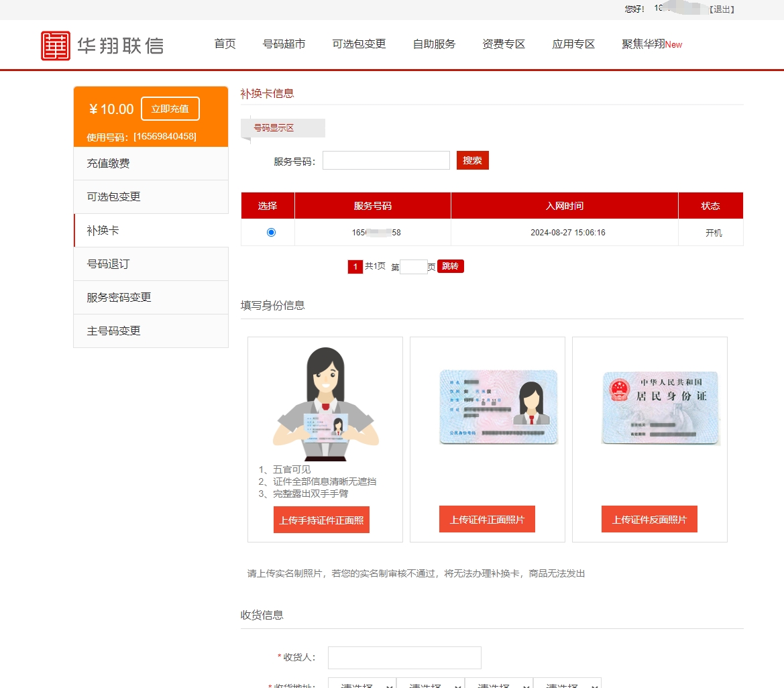The height and width of the screenshot is (688, 784).
Task: Click the ID card back sample image
Action: click(x=661, y=408)
